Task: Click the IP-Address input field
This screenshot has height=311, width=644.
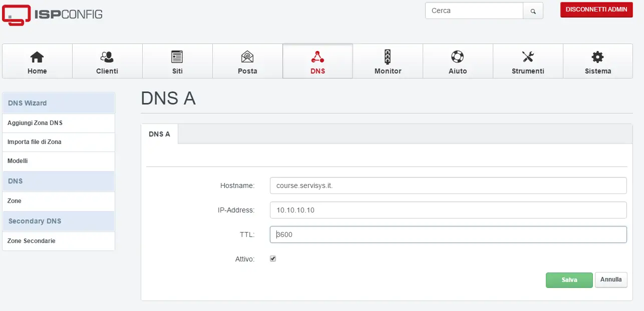Action: point(448,210)
